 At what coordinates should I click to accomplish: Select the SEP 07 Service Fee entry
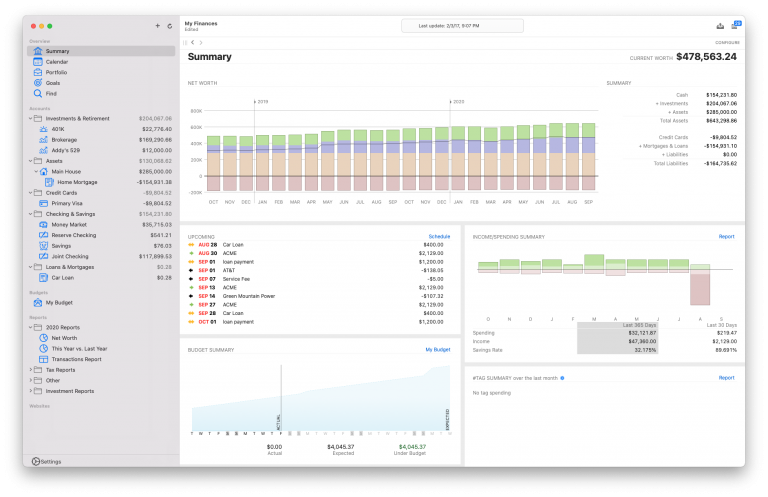pos(316,279)
